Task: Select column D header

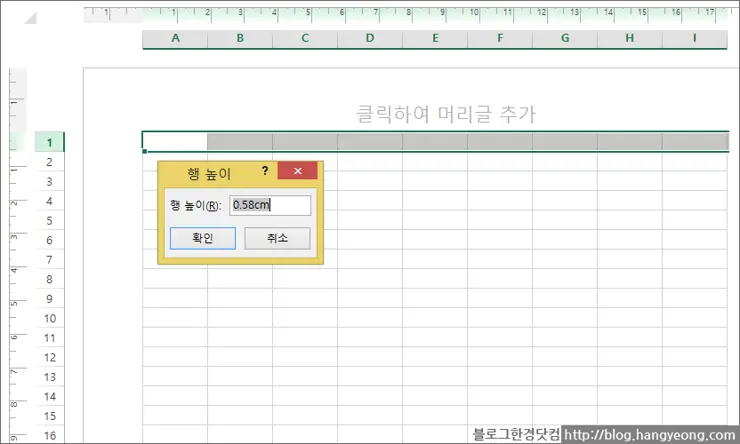Action: (x=370, y=39)
